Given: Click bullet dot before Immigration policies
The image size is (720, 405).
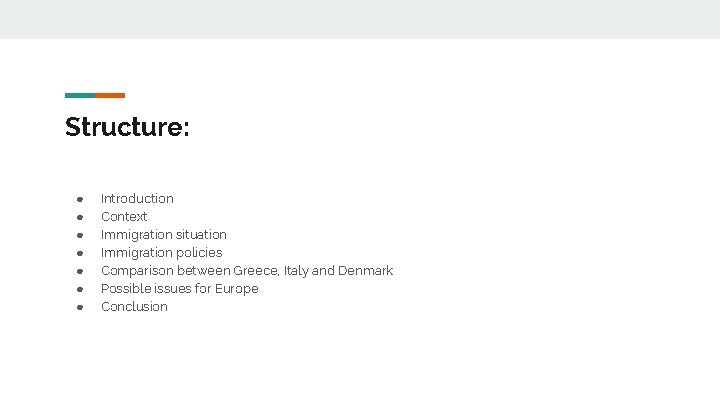Looking at the screenshot, I should (80, 253).
